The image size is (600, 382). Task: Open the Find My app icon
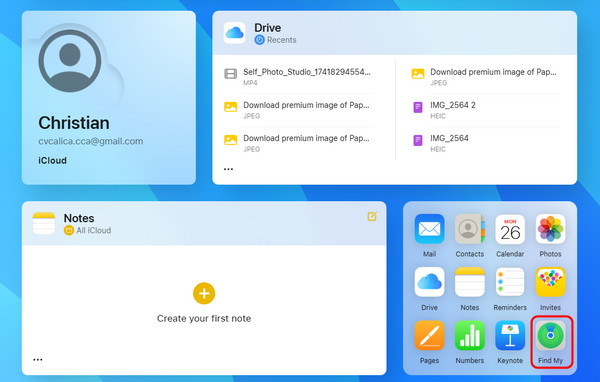point(550,335)
